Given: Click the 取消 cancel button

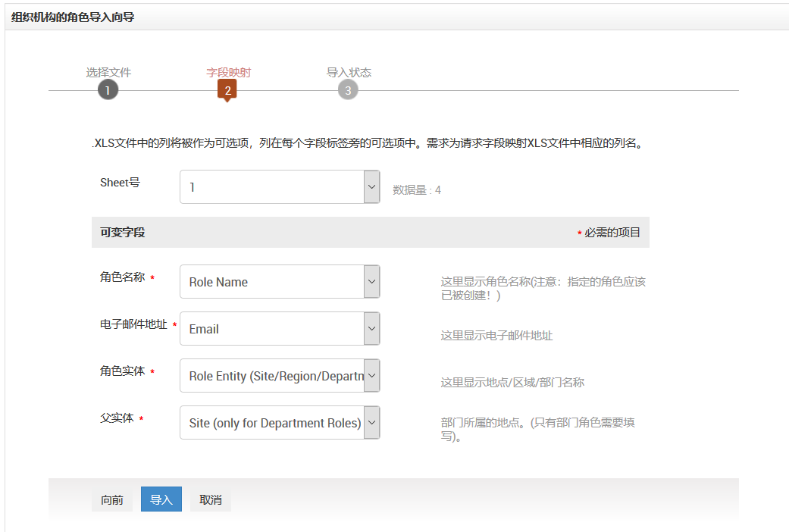Looking at the screenshot, I should click(211, 499).
